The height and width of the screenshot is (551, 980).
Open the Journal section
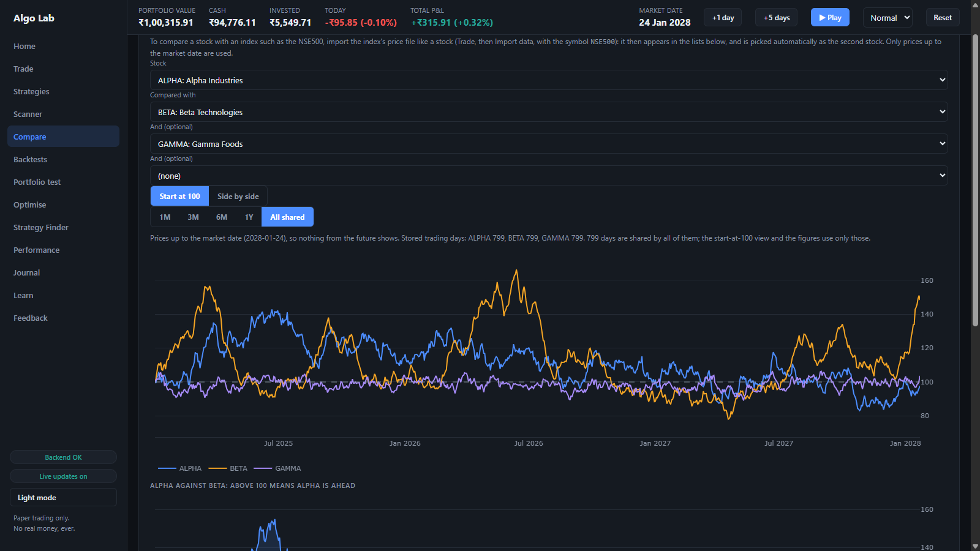[63, 272]
